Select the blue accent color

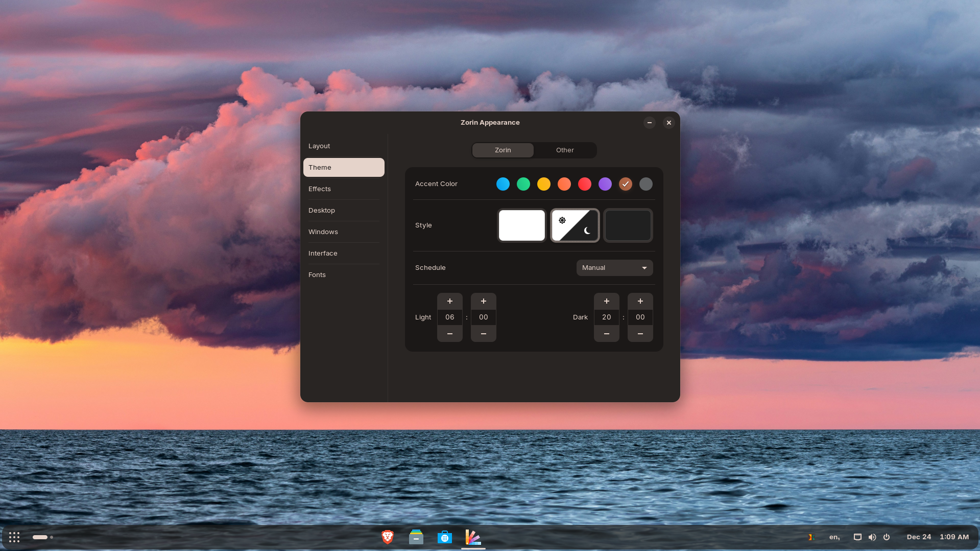[503, 184]
